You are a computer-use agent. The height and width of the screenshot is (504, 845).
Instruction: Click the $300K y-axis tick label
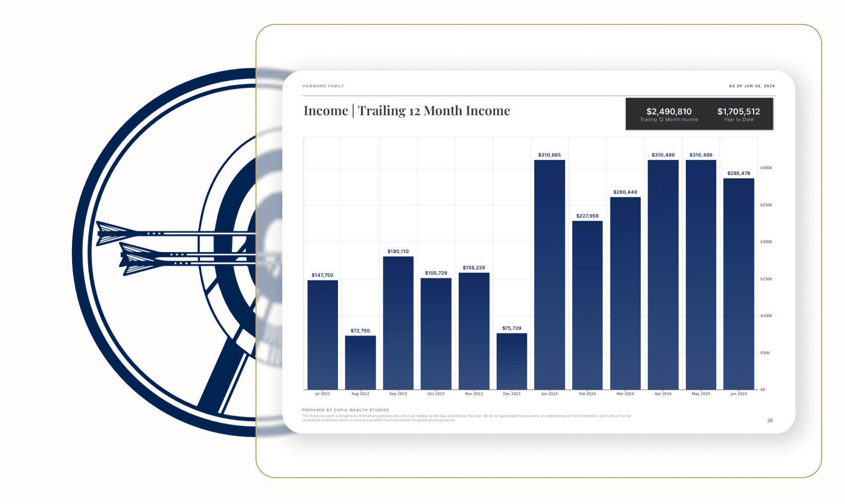[766, 168]
